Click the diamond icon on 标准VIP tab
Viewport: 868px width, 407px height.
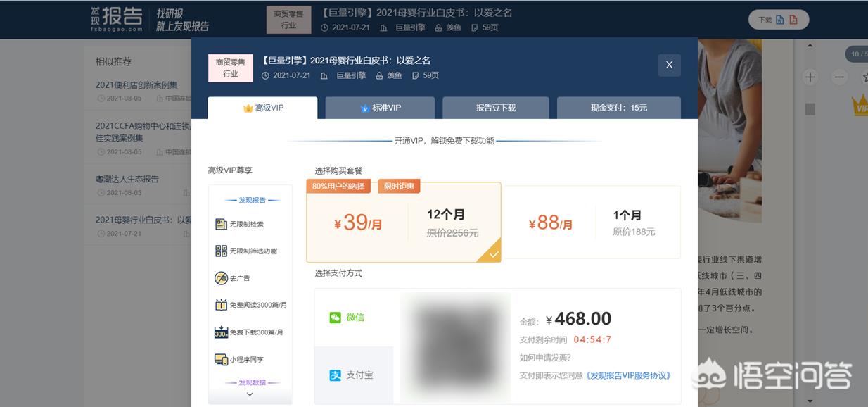pyautogui.click(x=364, y=108)
